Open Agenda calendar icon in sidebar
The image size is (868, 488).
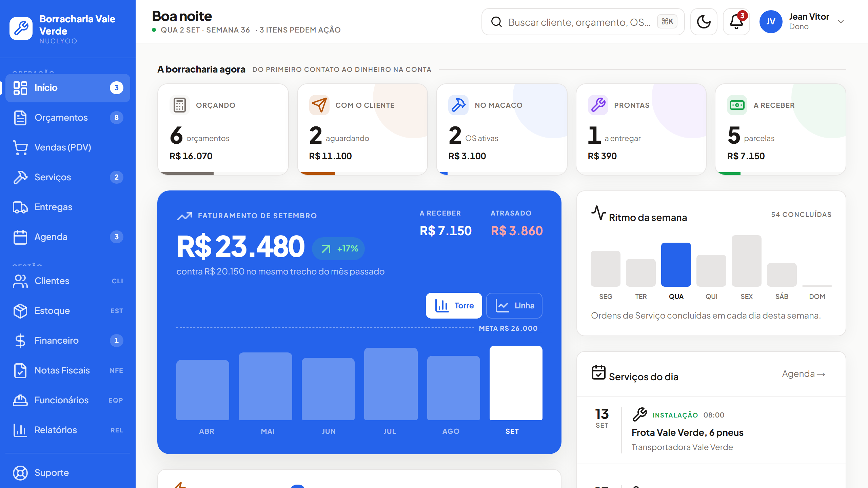tap(20, 237)
